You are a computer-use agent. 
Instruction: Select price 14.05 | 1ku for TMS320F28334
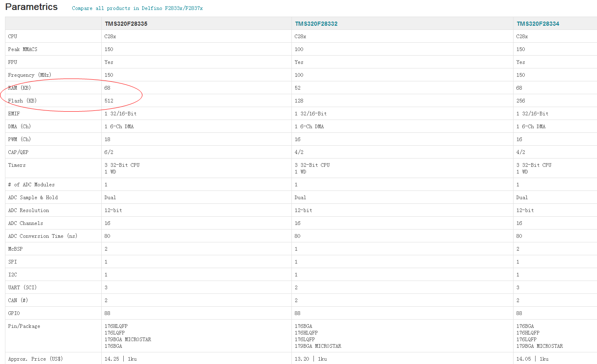(x=532, y=359)
